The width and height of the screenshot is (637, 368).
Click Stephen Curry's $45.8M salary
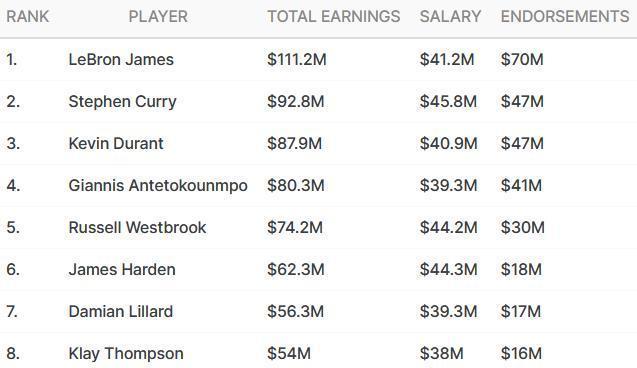click(448, 102)
